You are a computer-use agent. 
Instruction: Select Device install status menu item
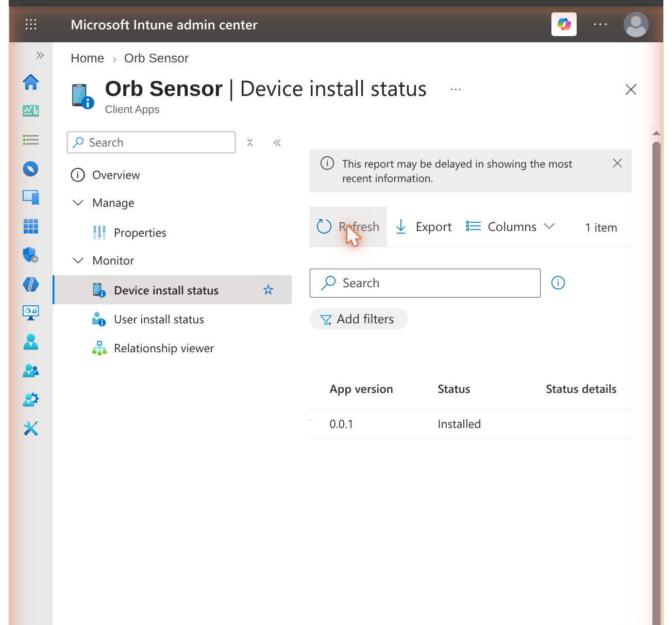[x=173, y=290]
